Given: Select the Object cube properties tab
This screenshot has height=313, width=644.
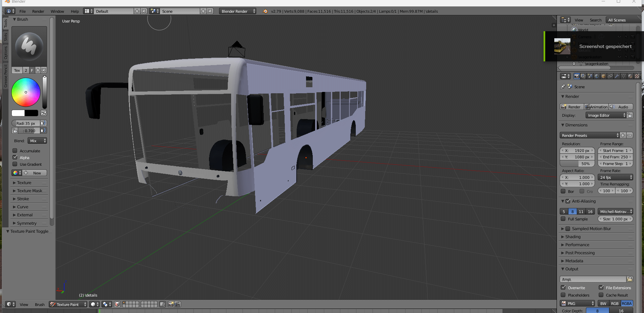Looking at the screenshot, I should pos(603,76).
